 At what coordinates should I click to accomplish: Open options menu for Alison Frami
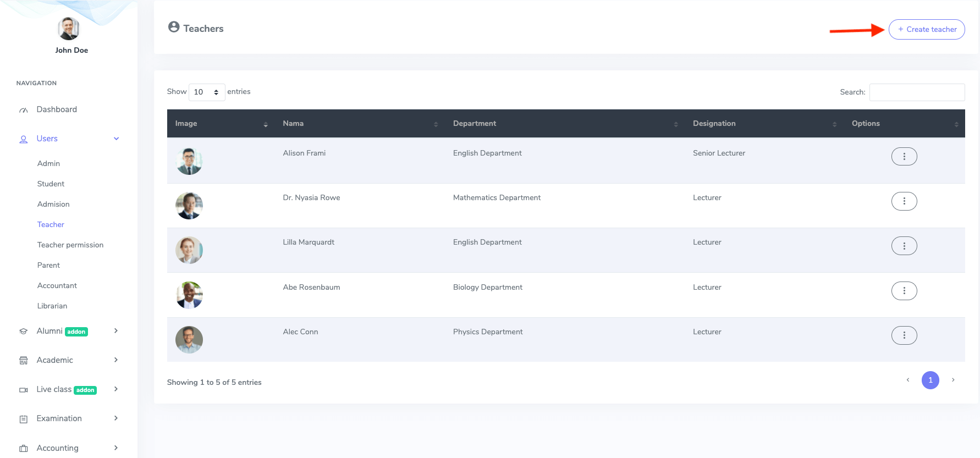pyautogui.click(x=904, y=157)
